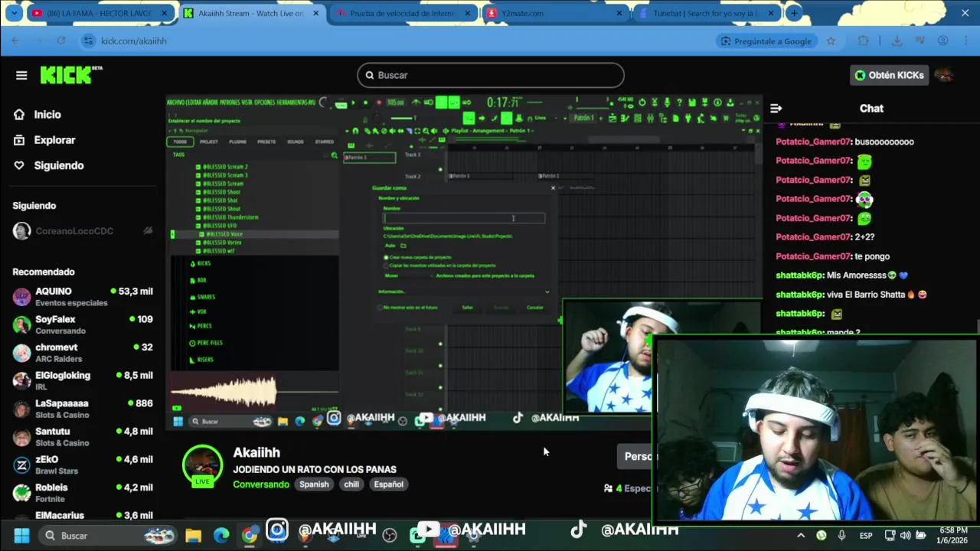The width and height of the screenshot is (980, 551).
Task: Click Cancelar in the streamed Guardar como dialog
Action: point(535,308)
